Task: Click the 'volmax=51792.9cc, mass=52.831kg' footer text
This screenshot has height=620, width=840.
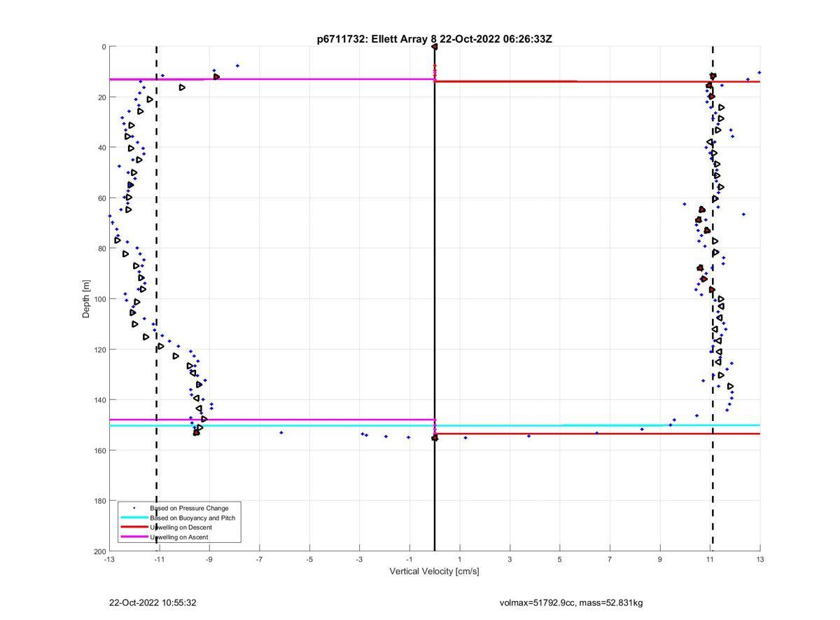Action: [x=571, y=602]
